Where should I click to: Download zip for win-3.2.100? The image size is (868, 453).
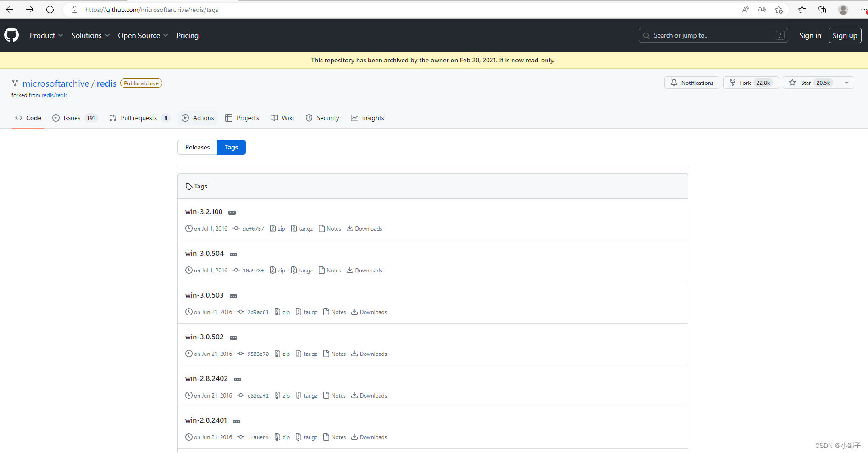point(277,229)
